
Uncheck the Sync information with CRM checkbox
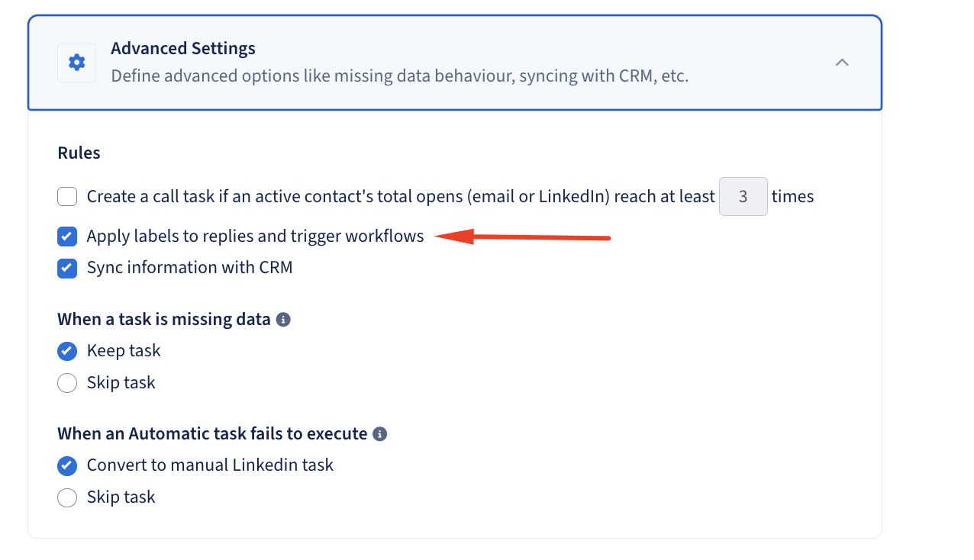(x=67, y=268)
